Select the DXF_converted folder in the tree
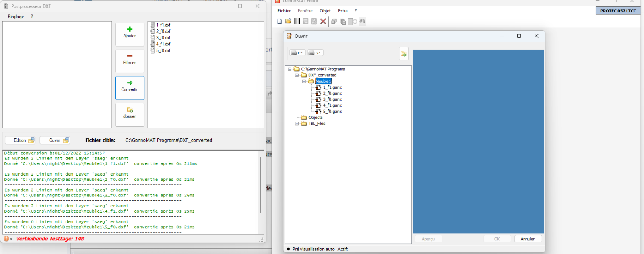Image resolution: width=644 pixels, height=254 pixels. [322, 75]
